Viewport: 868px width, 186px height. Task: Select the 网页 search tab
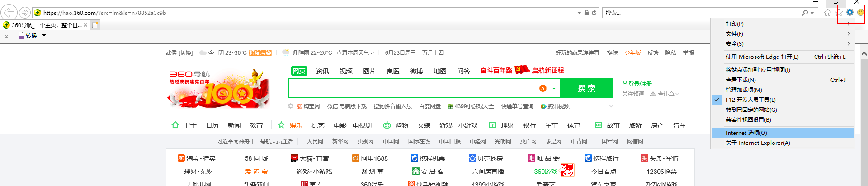click(x=299, y=71)
